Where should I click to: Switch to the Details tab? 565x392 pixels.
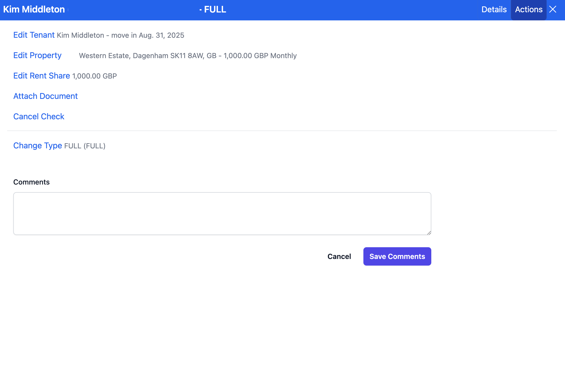[x=494, y=9]
